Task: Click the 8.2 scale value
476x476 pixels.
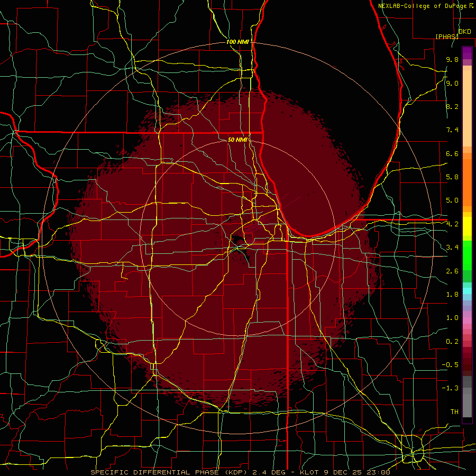Action: (452, 106)
